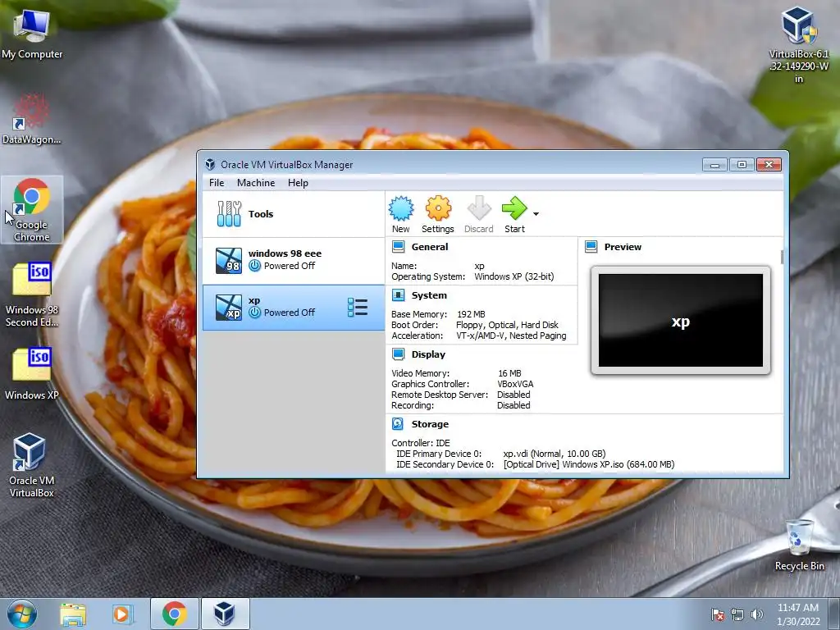
Task: Open the Help menu
Action: click(298, 183)
